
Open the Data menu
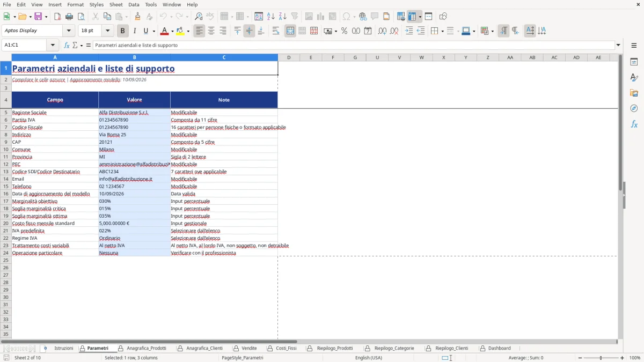(134, 4)
